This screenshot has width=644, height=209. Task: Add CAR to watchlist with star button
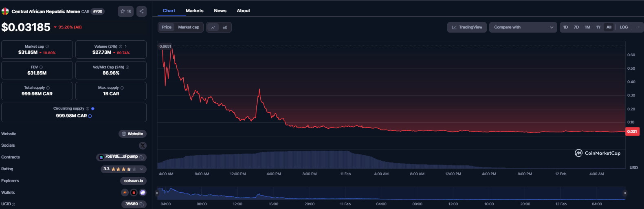[125, 11]
